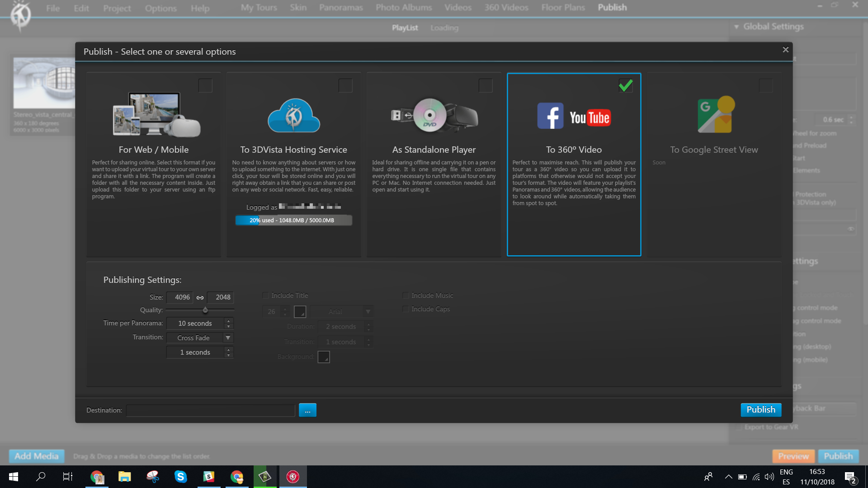Show hidden system tray icons
Viewport: 868px width, 488px height.
[728, 477]
